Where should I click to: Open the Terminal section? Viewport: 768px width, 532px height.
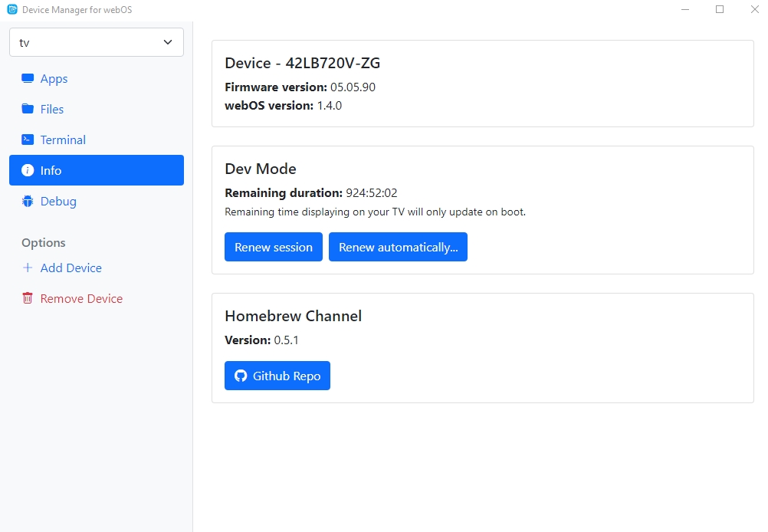pyautogui.click(x=63, y=140)
